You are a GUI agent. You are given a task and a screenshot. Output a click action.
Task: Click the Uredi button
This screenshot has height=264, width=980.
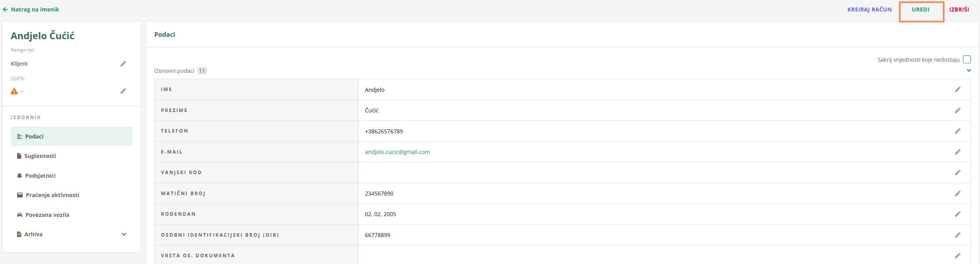coord(920,9)
